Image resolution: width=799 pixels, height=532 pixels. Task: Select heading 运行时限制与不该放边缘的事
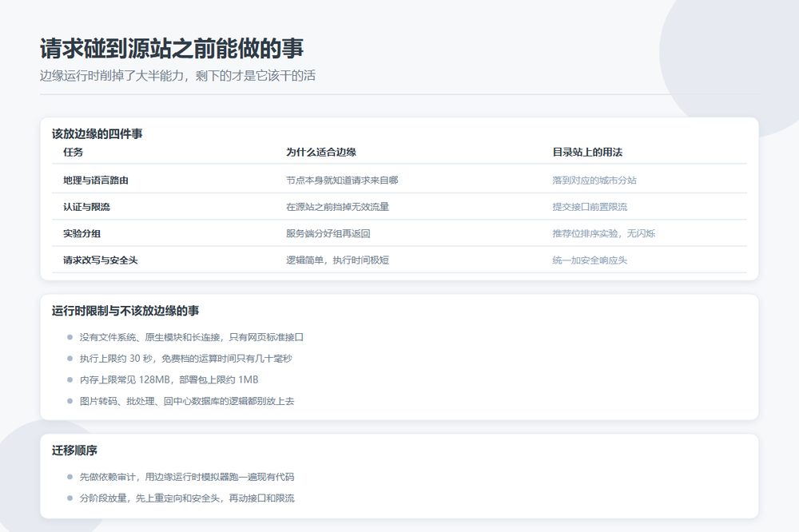tap(125, 311)
